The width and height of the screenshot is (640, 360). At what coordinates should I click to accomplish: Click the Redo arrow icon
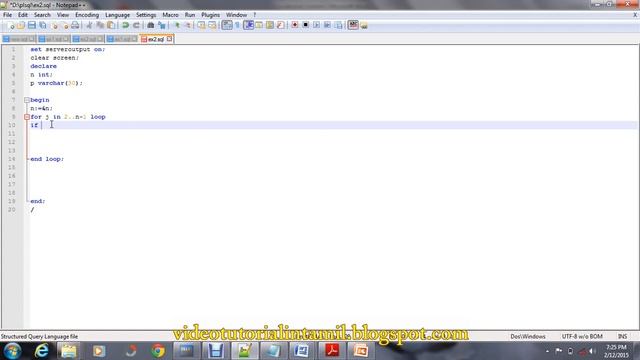point(136,25)
